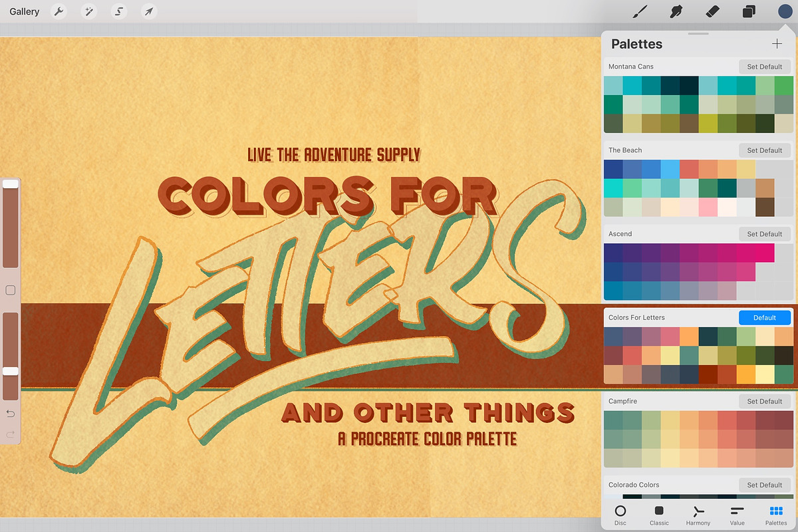Add a new palette with plus icon

tap(777, 44)
